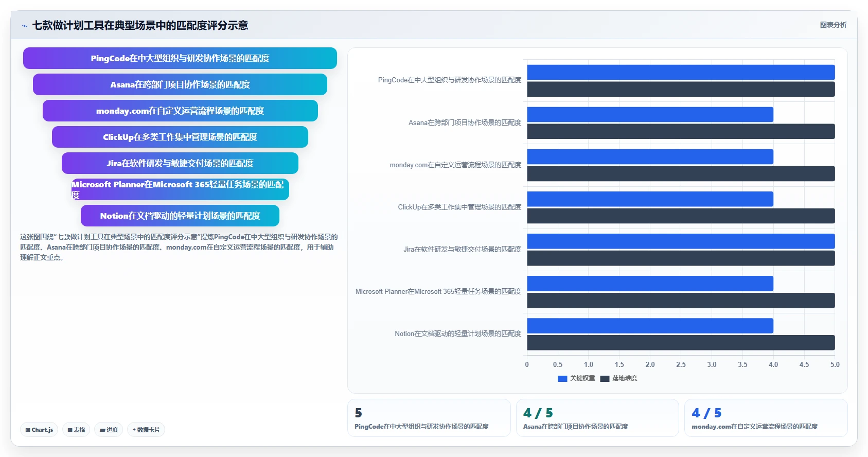The height and width of the screenshot is (457, 868).
Task: Click ClickUp's blue bar in the chart
Action: pyautogui.click(x=650, y=199)
